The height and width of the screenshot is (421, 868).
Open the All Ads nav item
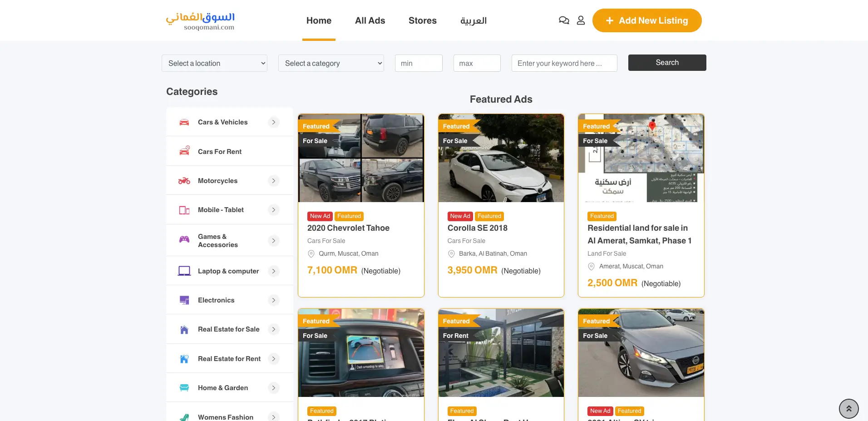370,20
